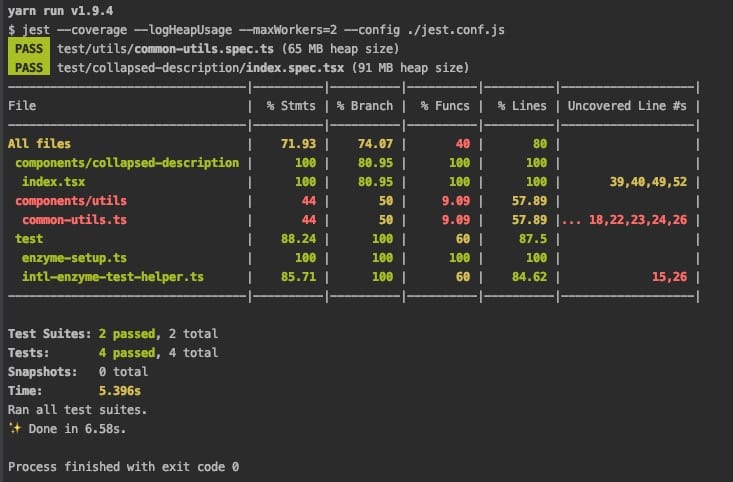The image size is (733, 482).
Task: Click the first PASS badge for common-utils.spec.ts
Action: (29, 49)
